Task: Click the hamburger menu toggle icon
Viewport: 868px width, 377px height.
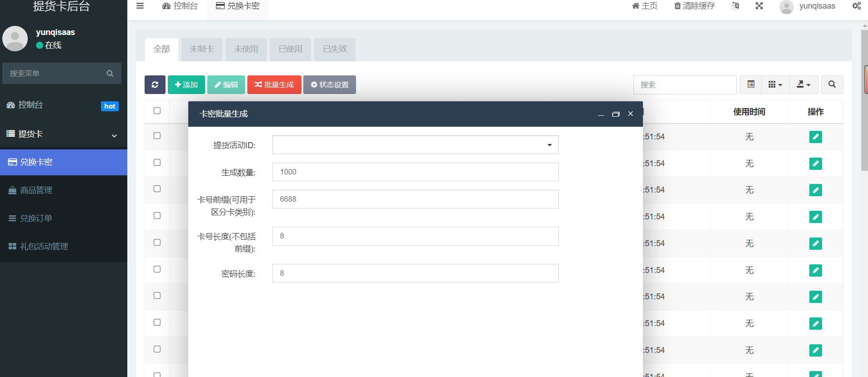Action: click(140, 6)
